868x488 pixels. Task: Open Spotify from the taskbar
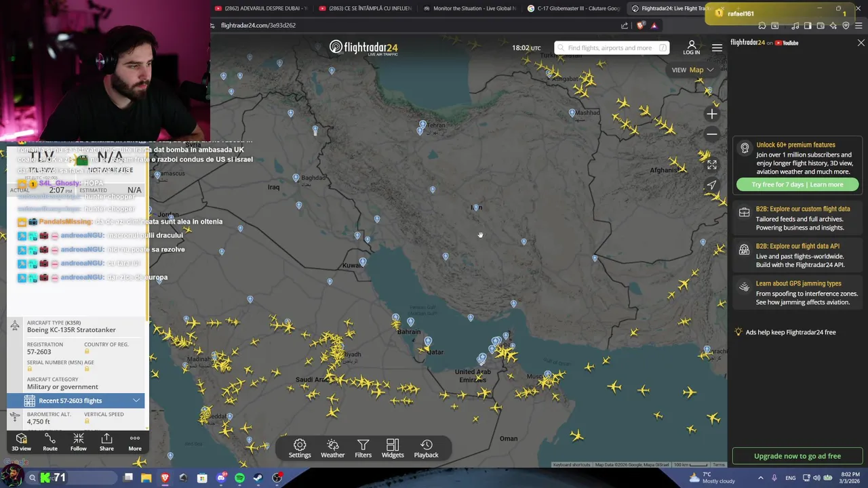click(239, 478)
